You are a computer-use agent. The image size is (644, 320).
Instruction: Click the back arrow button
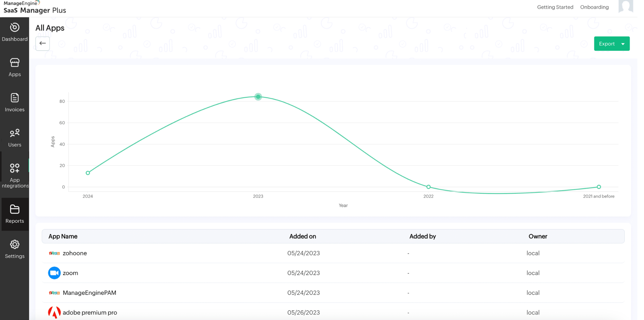pos(42,43)
